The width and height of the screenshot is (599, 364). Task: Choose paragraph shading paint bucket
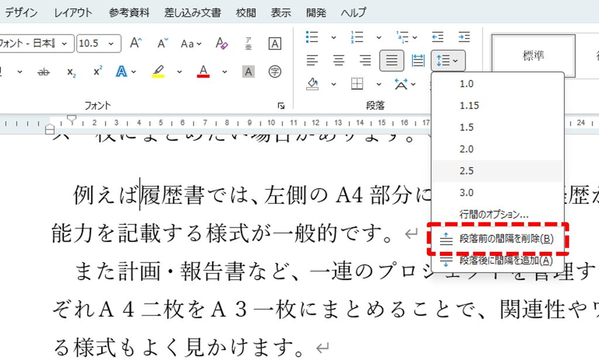pyautogui.click(x=312, y=84)
